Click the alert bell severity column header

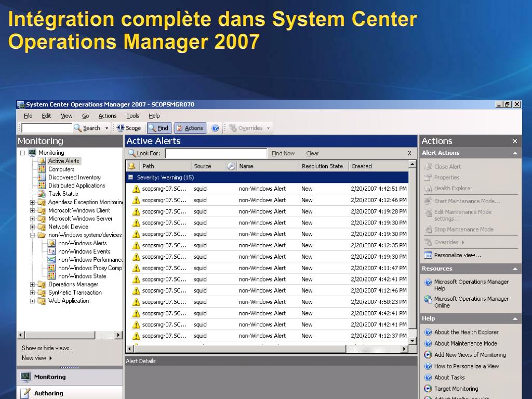click(x=132, y=166)
